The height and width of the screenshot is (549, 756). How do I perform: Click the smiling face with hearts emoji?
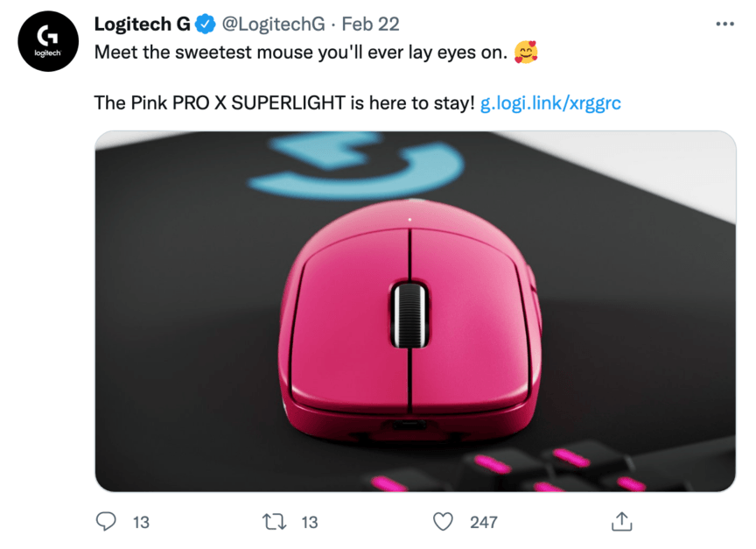click(526, 53)
